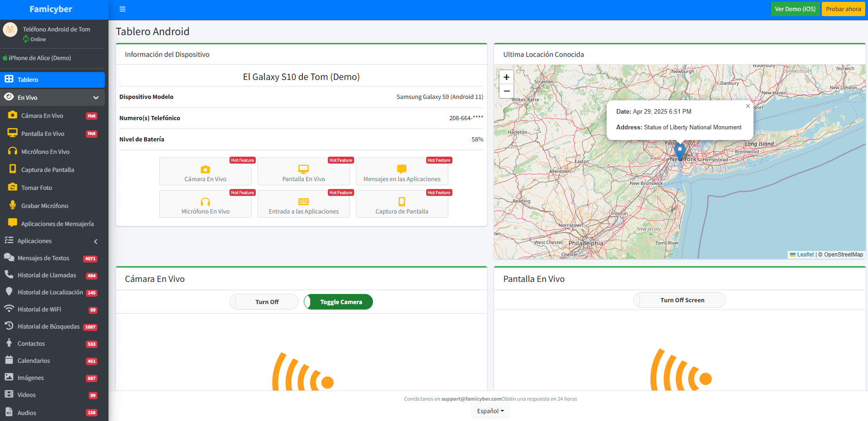Open the Leaflet attribution link

pyautogui.click(x=805, y=255)
